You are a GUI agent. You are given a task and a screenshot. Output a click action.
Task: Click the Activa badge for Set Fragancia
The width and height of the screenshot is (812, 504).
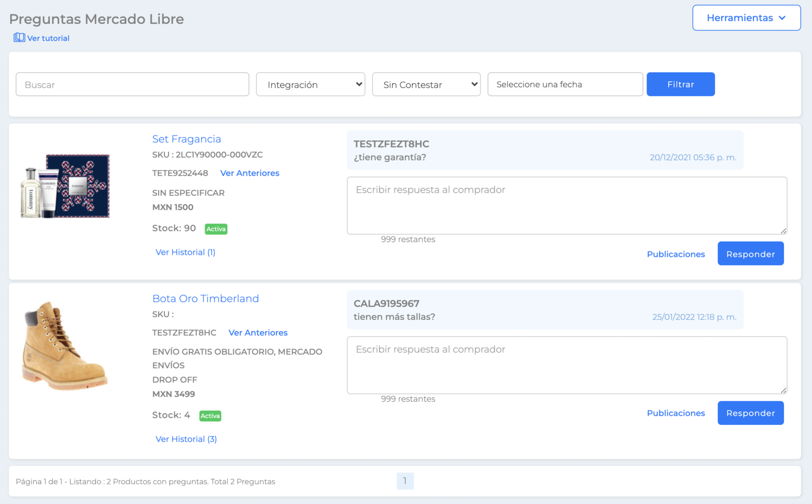[x=216, y=229]
